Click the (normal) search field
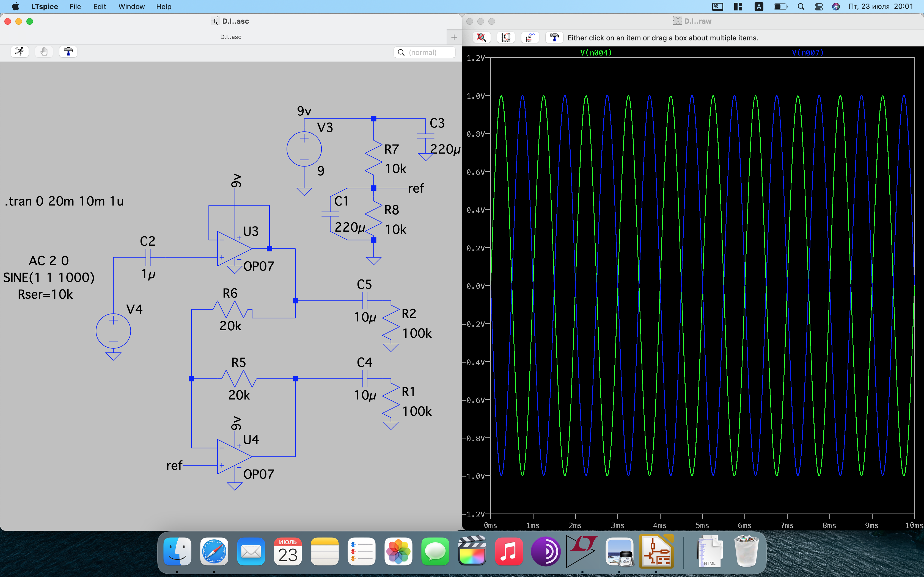Screen dimensions: 924x577 pos(425,52)
